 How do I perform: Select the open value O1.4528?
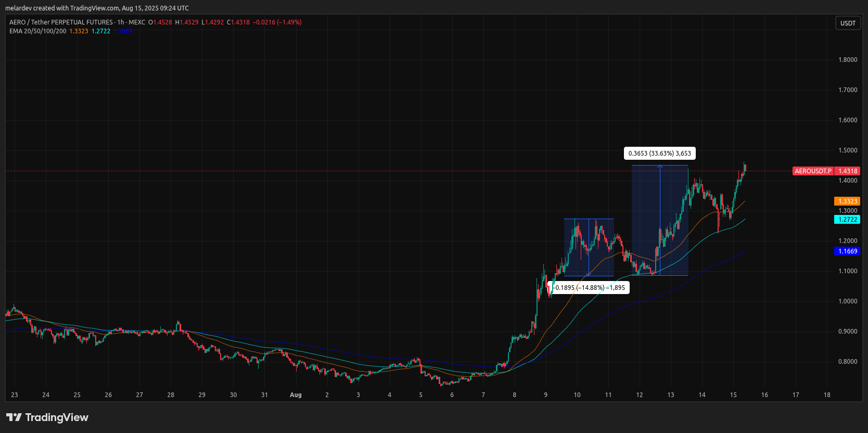[x=160, y=22]
